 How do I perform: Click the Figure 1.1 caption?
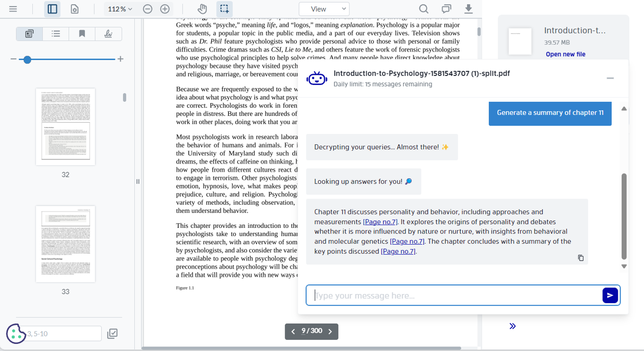click(x=185, y=288)
